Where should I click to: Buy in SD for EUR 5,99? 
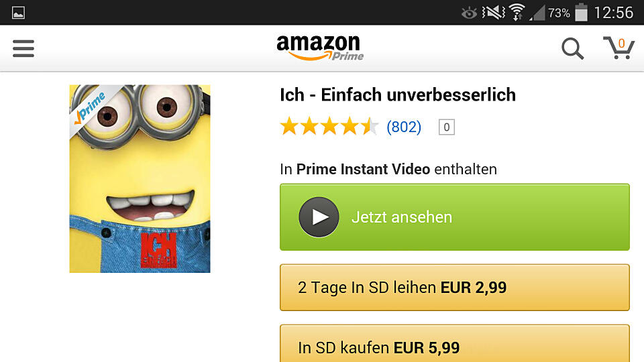(x=455, y=343)
